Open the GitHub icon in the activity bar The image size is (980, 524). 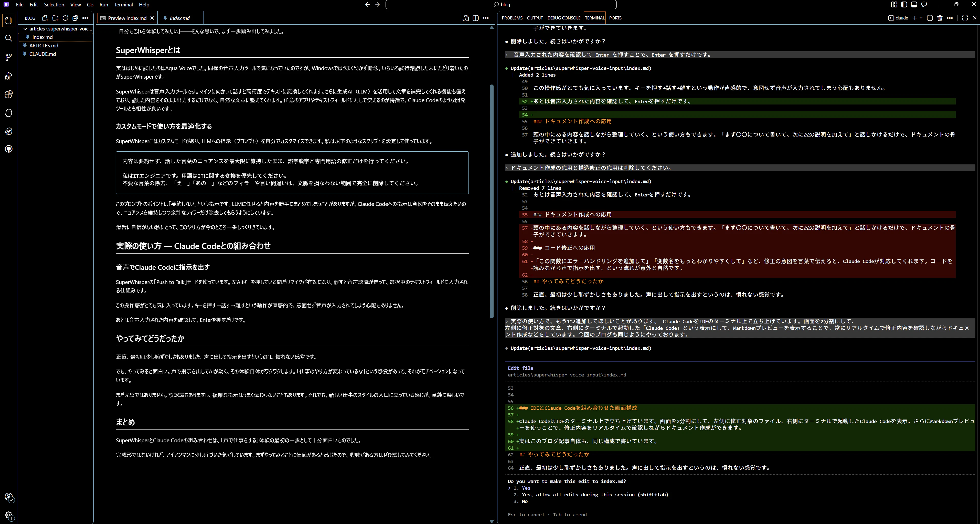click(8, 149)
